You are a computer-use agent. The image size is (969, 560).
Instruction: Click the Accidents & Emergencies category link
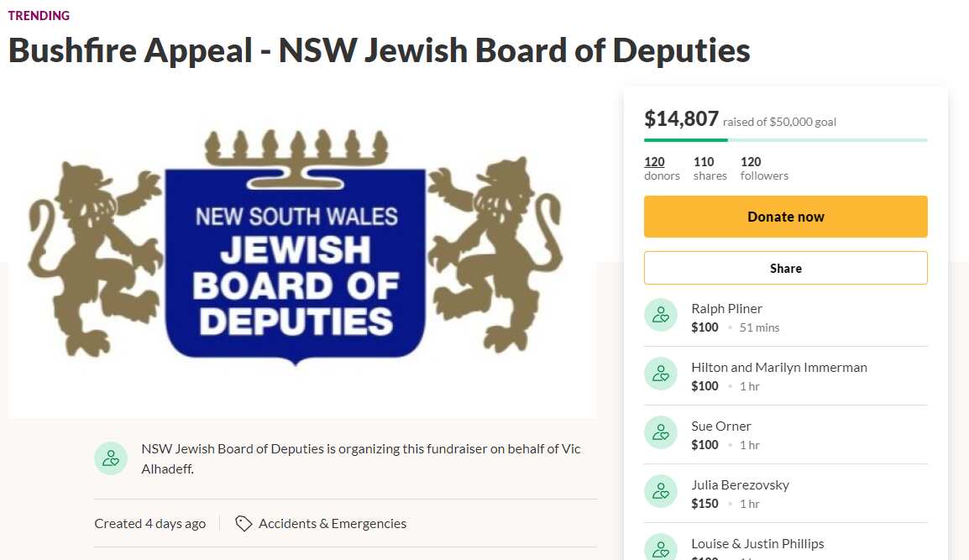(x=334, y=523)
